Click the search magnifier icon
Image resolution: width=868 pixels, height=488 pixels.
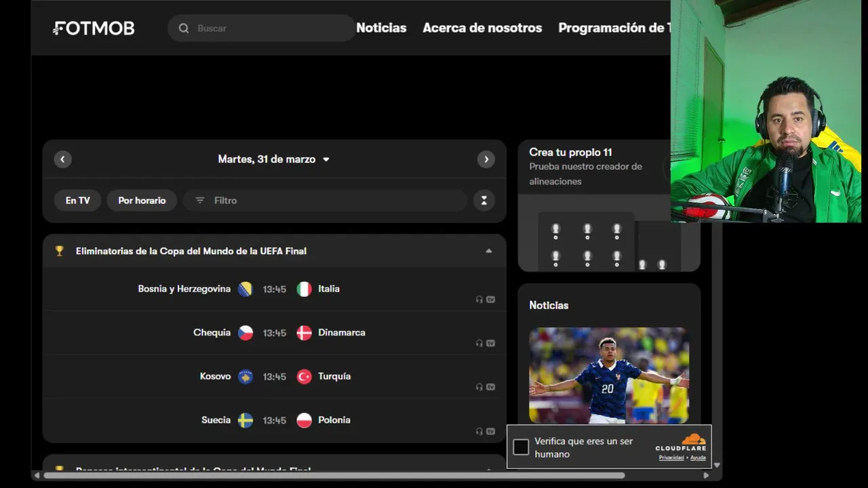point(184,28)
